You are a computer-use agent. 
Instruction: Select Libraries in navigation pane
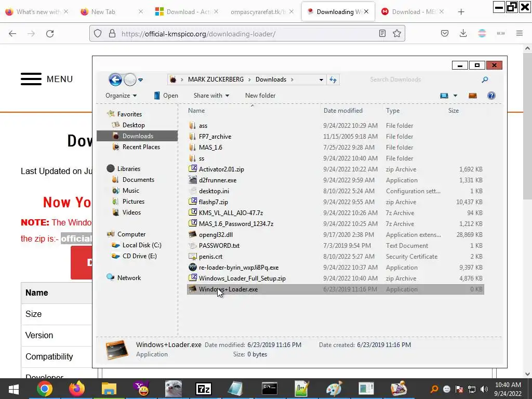(128, 169)
